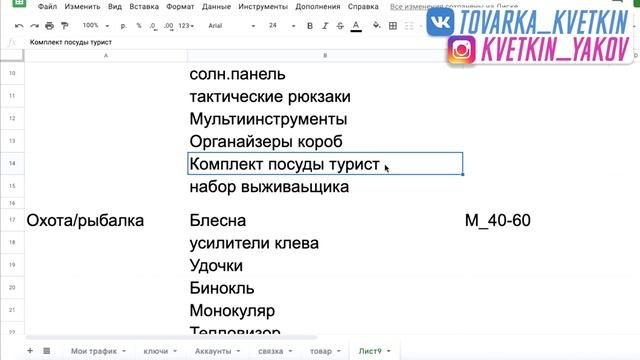Open the Справка menu
The height and width of the screenshot is (360, 640).
[363, 7]
